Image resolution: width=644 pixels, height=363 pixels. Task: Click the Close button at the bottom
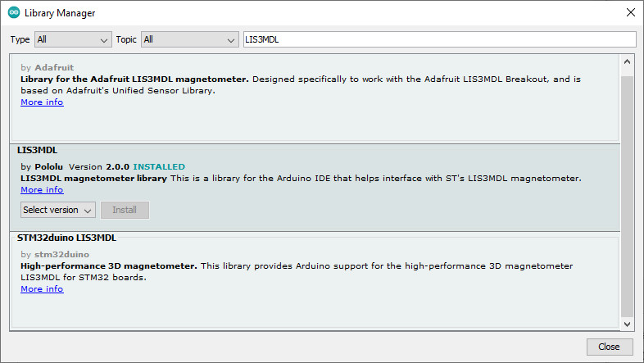click(x=609, y=347)
